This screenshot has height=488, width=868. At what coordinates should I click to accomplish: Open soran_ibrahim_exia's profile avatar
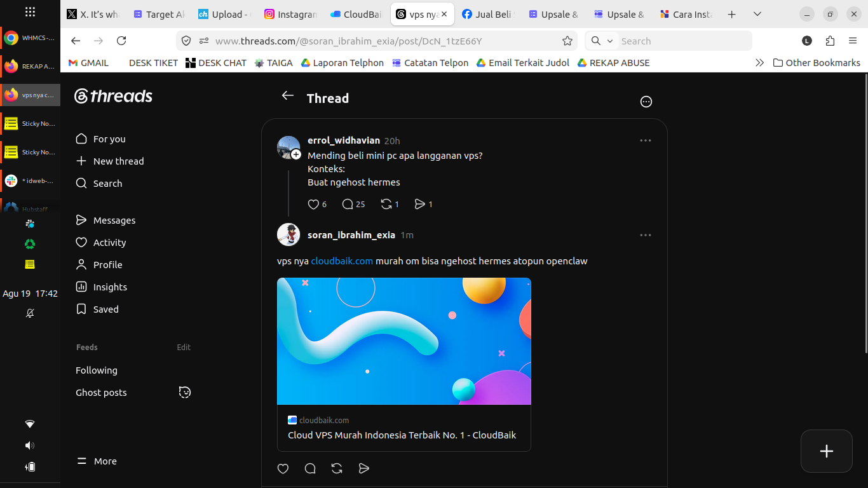[x=288, y=234]
